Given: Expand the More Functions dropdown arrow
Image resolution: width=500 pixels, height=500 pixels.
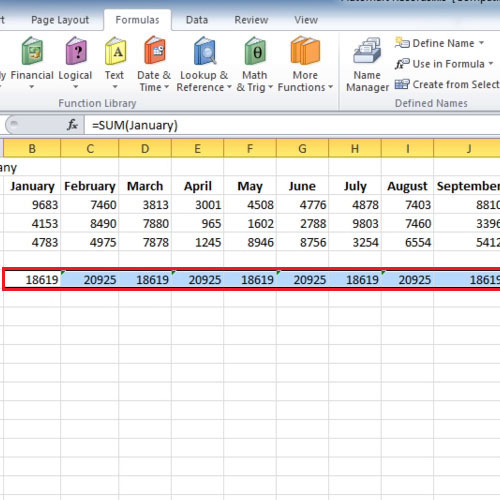Looking at the screenshot, I should tap(330, 87).
